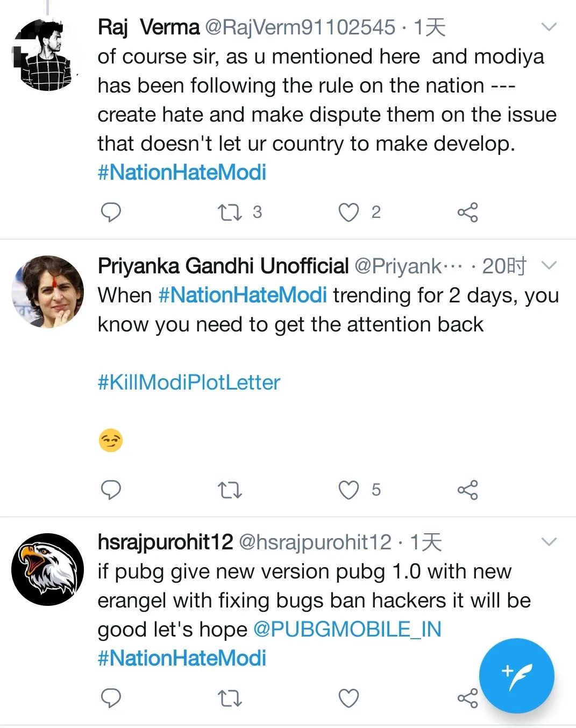This screenshot has height=728, width=576.
Task: Like hsrajpurohit12's PUBG tweet
Action: (349, 698)
